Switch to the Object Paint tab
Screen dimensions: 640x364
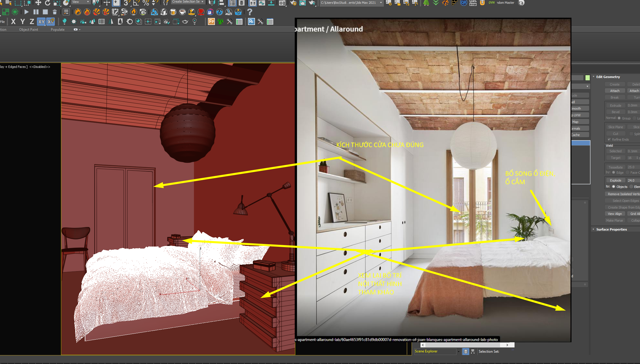tap(28, 29)
